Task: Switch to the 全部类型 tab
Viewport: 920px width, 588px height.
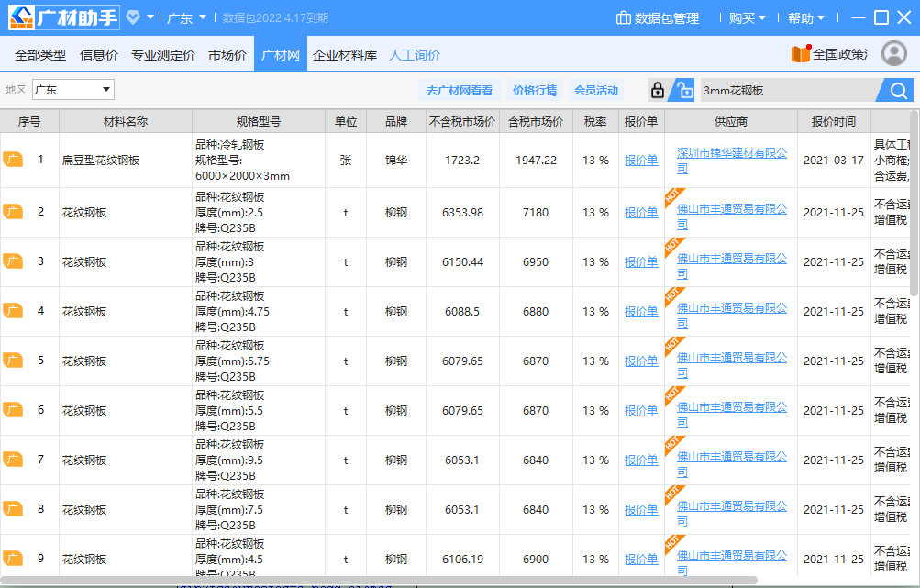Action: coord(39,55)
